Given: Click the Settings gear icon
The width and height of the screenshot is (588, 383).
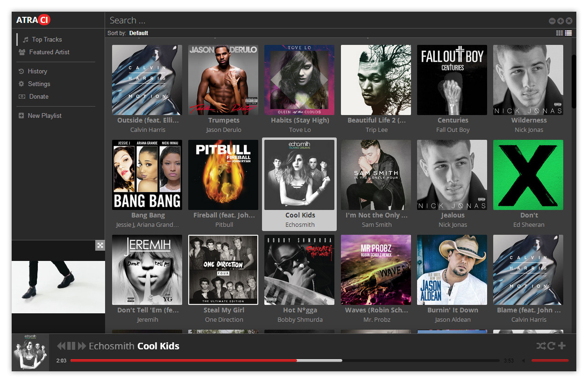Looking at the screenshot, I should (21, 84).
